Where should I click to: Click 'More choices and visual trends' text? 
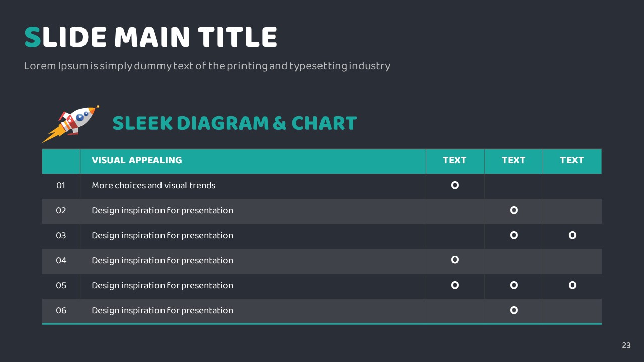point(153,186)
